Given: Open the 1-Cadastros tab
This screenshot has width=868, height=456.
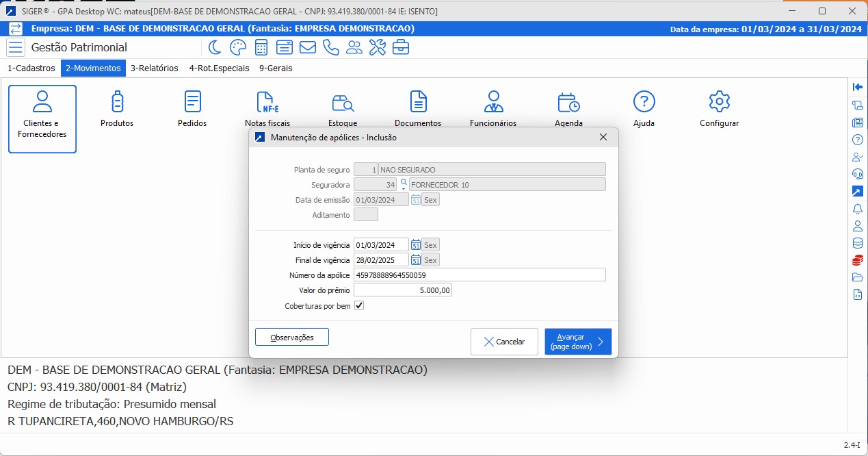Looking at the screenshot, I should coord(31,68).
